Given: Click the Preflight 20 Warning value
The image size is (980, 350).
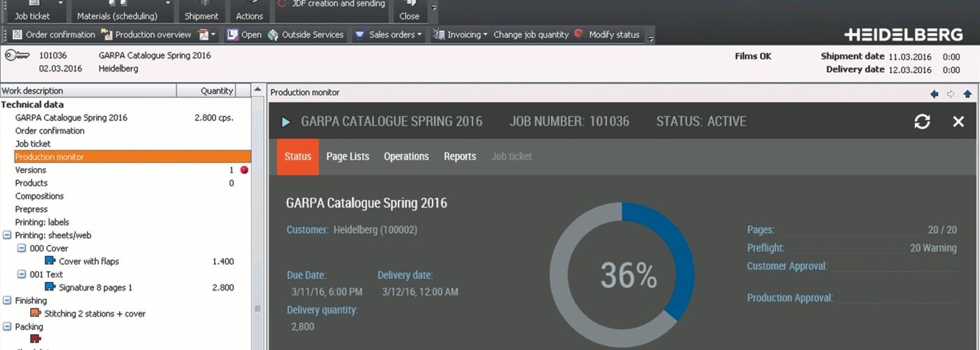Looking at the screenshot, I should [933, 248].
